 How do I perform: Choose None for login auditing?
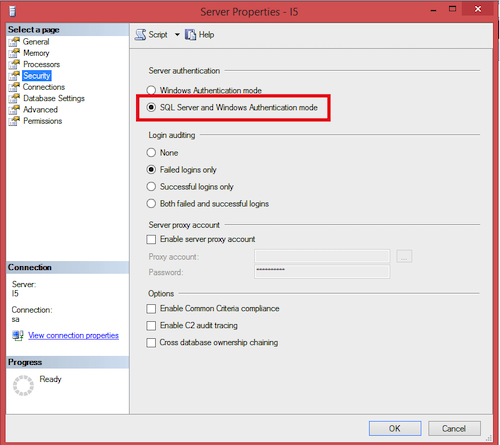[x=151, y=153]
